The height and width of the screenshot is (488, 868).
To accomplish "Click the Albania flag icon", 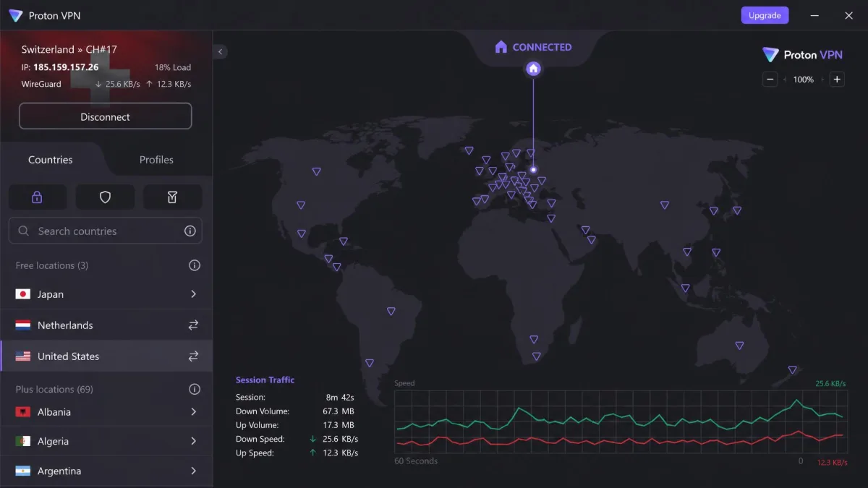I will (x=23, y=412).
